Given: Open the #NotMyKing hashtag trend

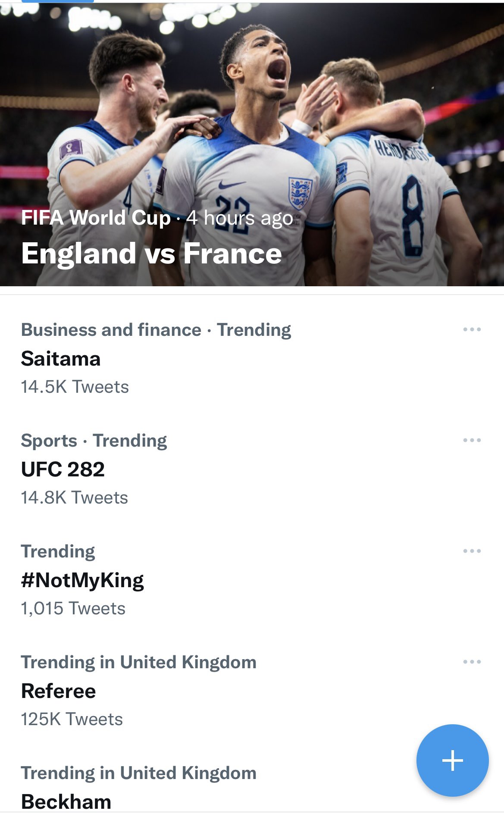Looking at the screenshot, I should [82, 580].
